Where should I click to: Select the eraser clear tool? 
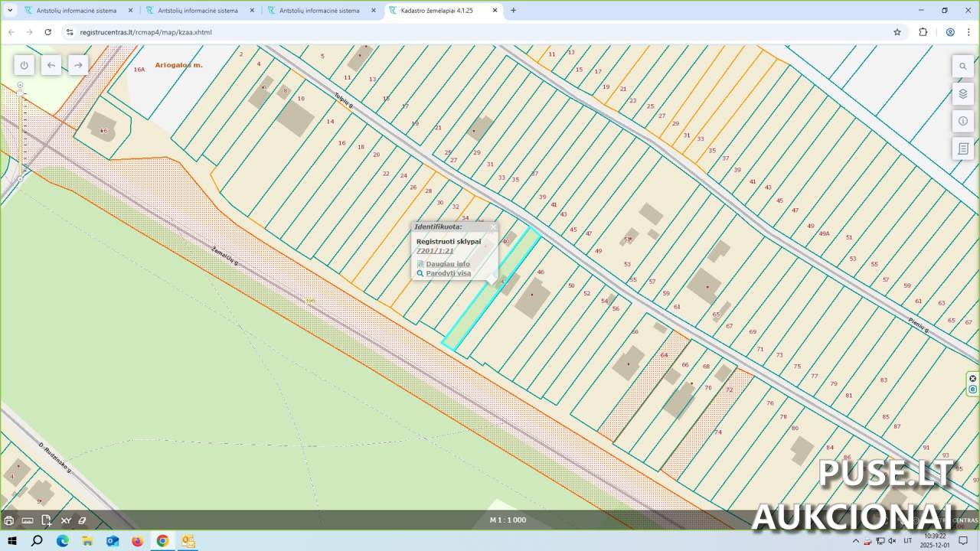83,520
